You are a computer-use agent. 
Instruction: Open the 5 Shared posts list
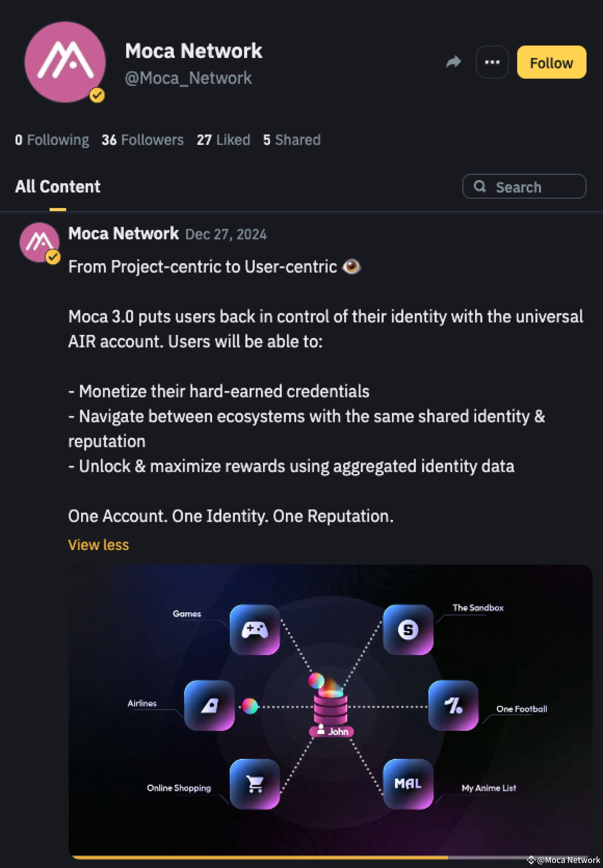click(x=292, y=140)
